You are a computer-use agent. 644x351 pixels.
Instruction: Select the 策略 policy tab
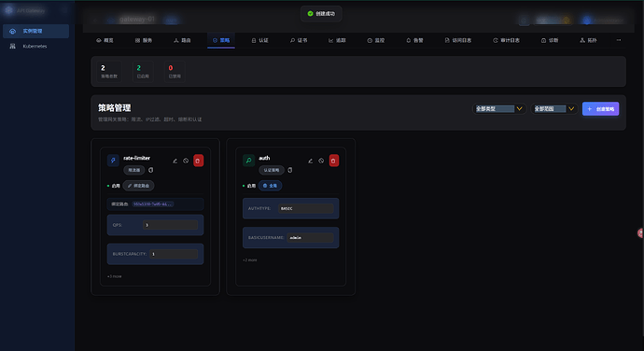[221, 40]
